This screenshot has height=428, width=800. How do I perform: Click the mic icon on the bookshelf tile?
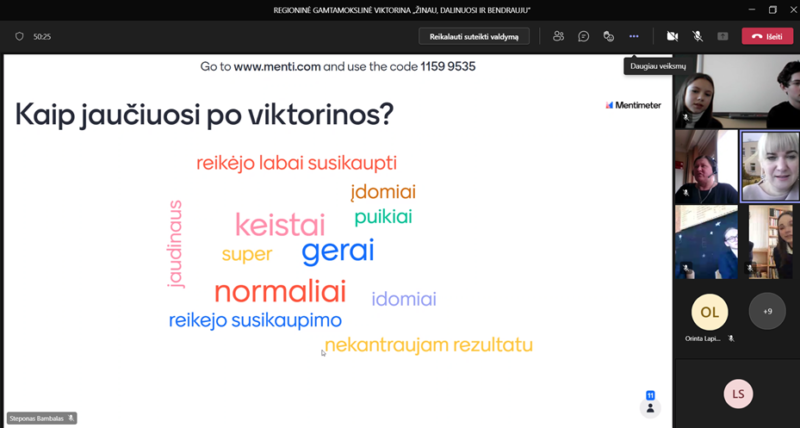click(x=750, y=267)
